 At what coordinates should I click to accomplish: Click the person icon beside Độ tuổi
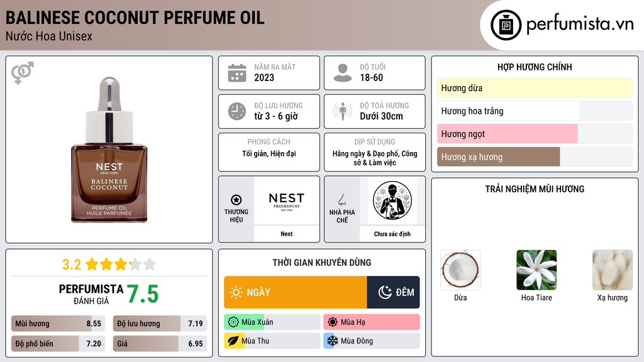coord(343,73)
